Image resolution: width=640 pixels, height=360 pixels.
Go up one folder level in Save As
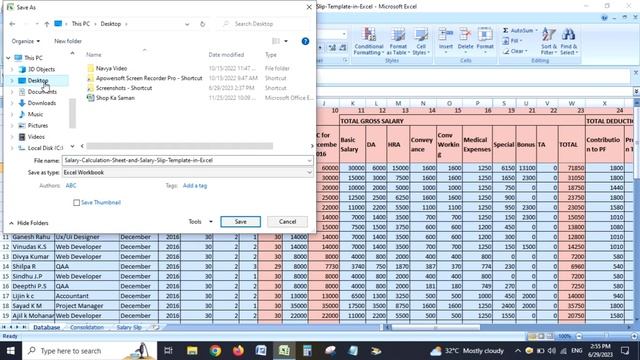(x=47, y=24)
